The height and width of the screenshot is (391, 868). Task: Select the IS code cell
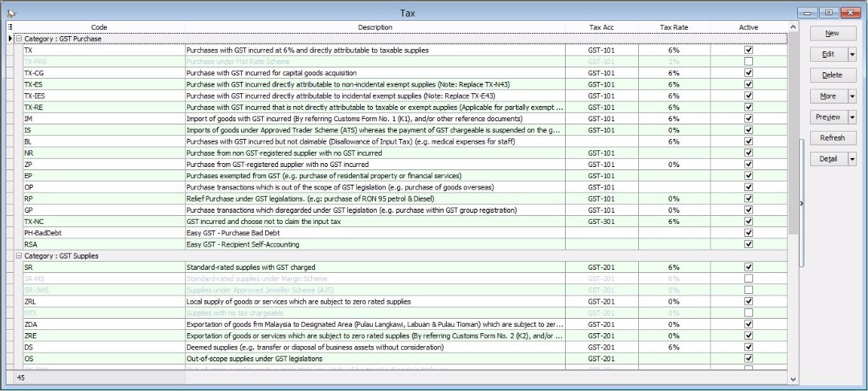point(104,130)
